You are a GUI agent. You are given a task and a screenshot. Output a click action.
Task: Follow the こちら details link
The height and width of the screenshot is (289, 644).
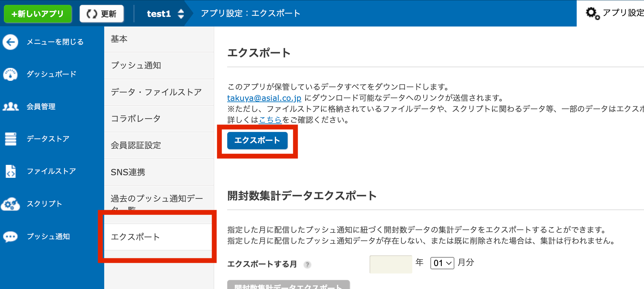click(270, 120)
